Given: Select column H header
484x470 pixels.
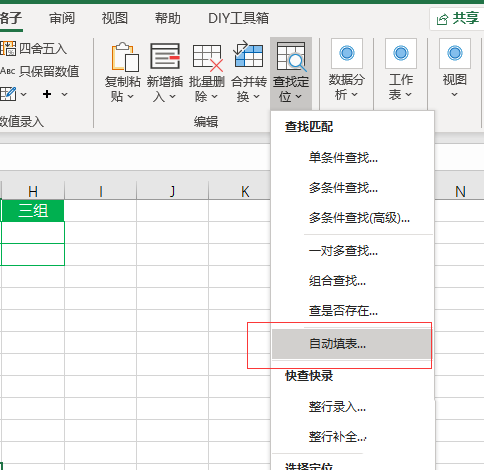Looking at the screenshot, I should point(33,191).
